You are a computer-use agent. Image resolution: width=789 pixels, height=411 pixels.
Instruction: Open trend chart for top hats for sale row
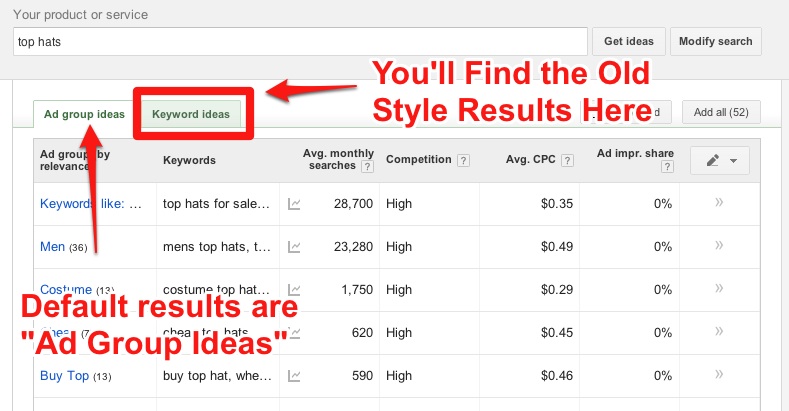point(294,204)
